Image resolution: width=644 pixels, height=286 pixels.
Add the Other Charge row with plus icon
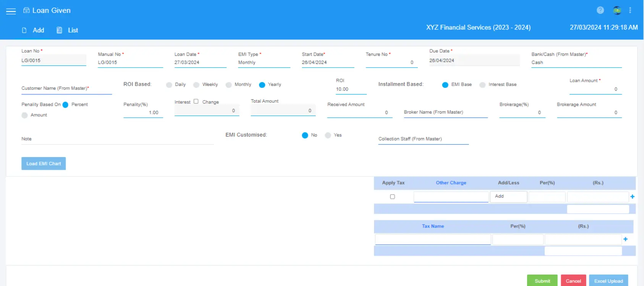pos(633,197)
